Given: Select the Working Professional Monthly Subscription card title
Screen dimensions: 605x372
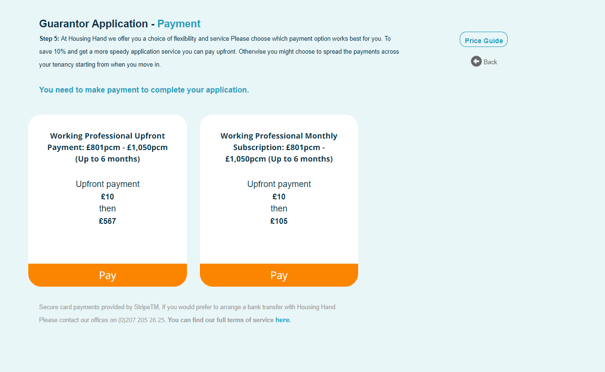Looking at the screenshot, I should click(279, 147).
